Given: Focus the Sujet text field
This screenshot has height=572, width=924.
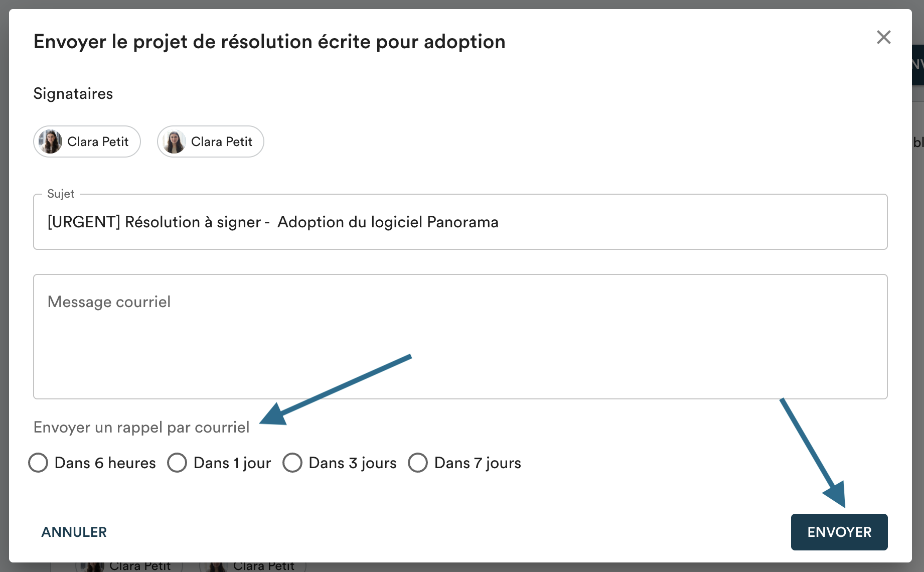Looking at the screenshot, I should tap(652, 222).
